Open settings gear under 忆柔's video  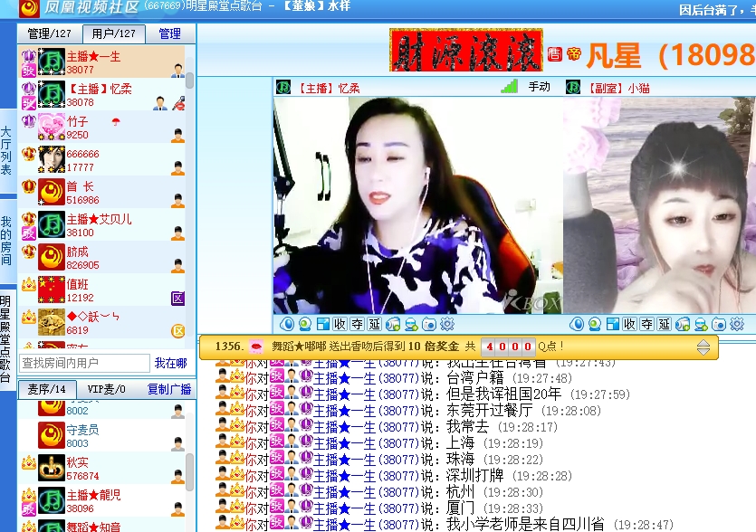click(x=447, y=324)
